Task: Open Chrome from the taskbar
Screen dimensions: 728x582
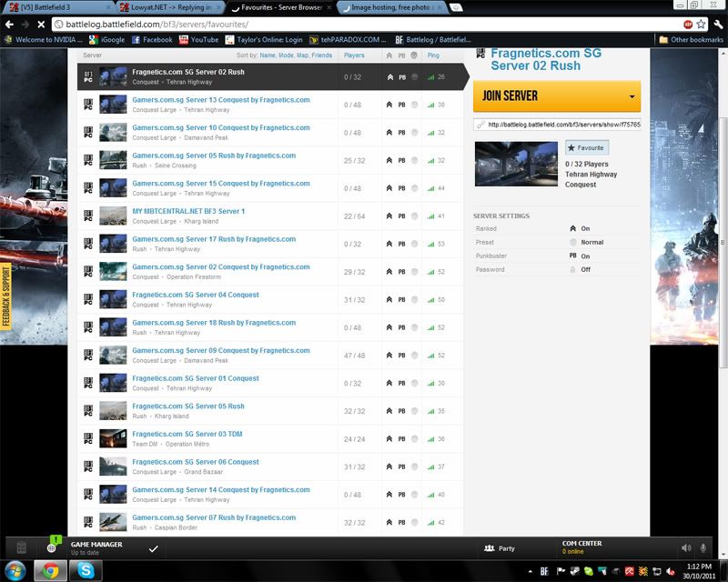Action: tap(51, 570)
